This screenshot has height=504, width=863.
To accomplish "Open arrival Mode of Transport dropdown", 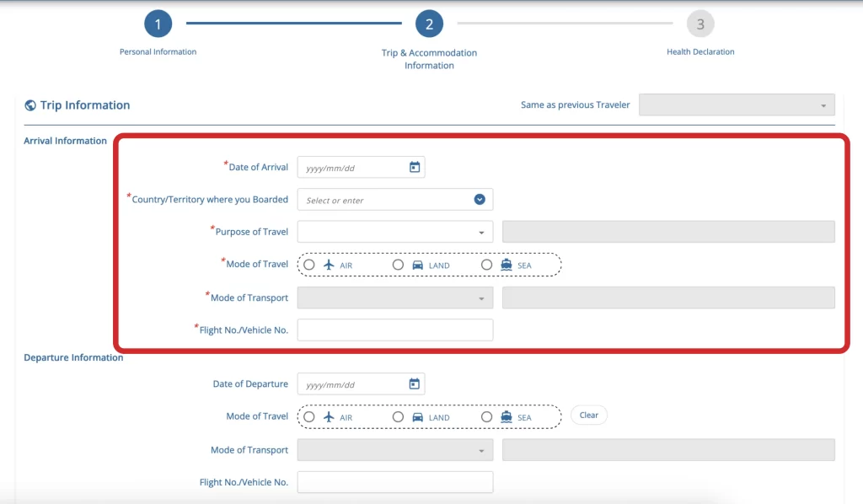I will click(395, 298).
